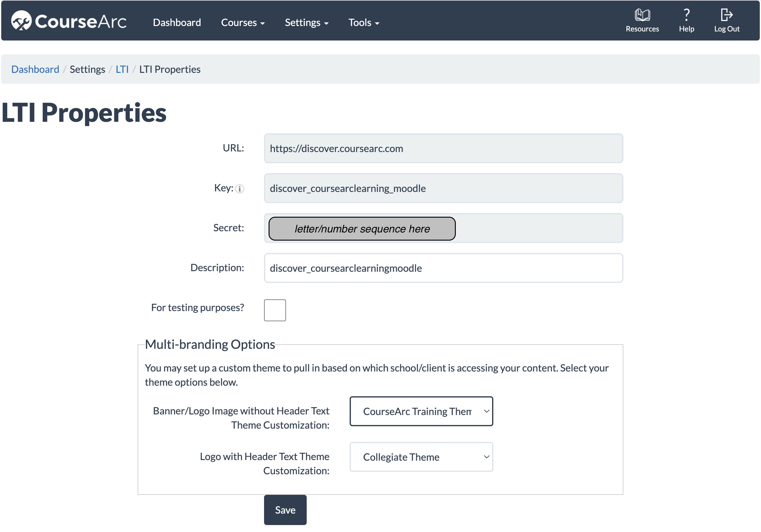761x532 pixels.
Task: Click the Tools dropdown caret icon
Action: (x=377, y=24)
